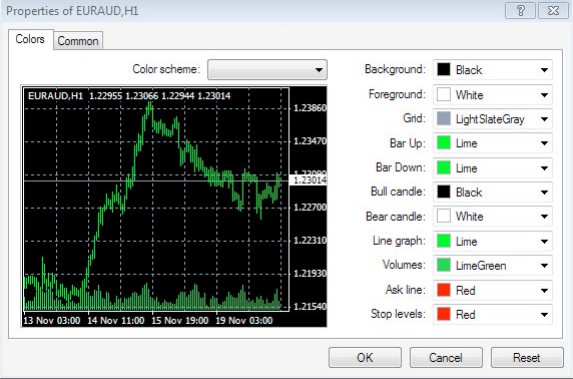
Task: Click the red Ask line swatch
Action: (444, 290)
